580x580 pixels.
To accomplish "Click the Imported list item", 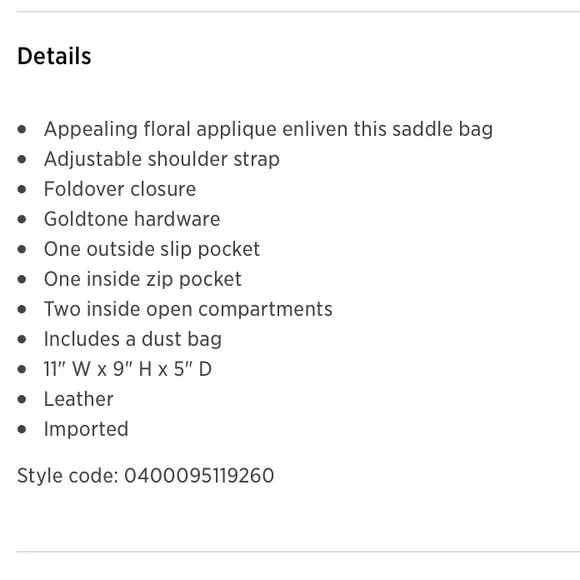I will coord(86,429).
